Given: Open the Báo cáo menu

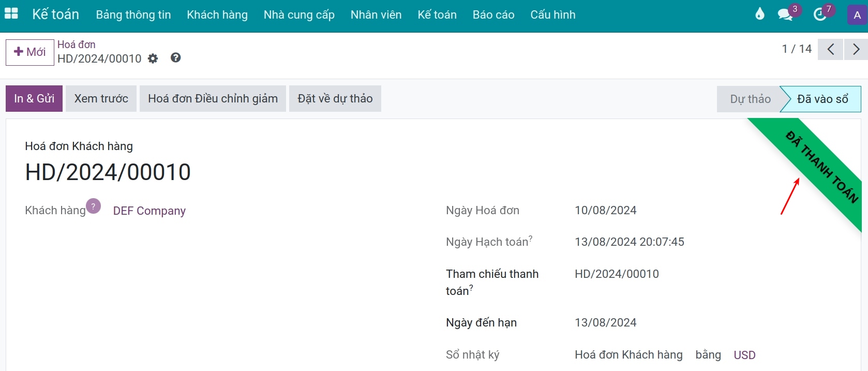Looking at the screenshot, I should pyautogui.click(x=493, y=14).
